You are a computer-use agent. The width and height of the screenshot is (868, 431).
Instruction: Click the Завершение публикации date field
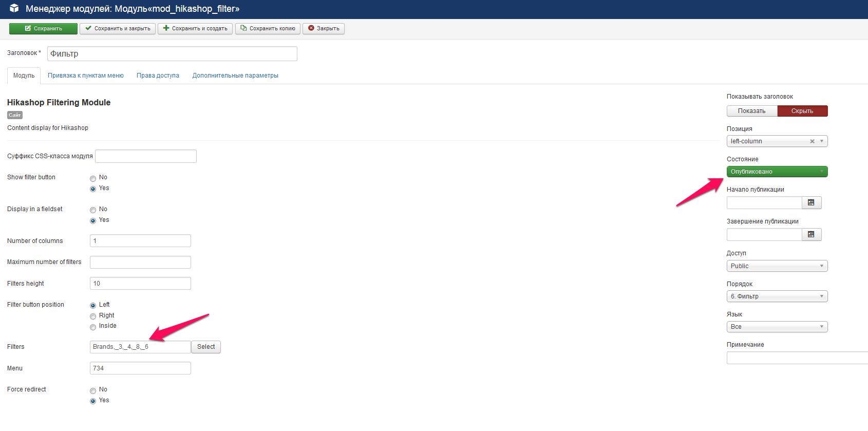[764, 235]
